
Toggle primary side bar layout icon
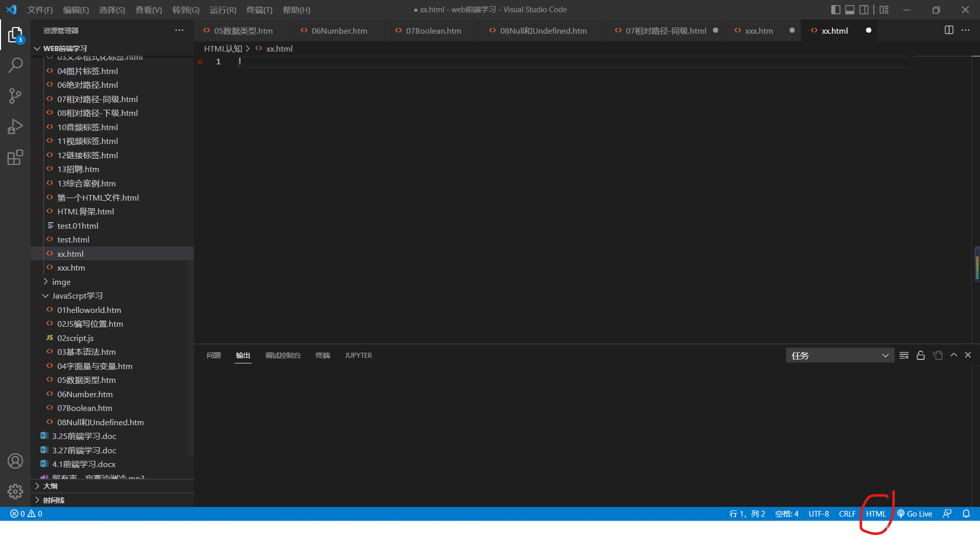pyautogui.click(x=836, y=10)
